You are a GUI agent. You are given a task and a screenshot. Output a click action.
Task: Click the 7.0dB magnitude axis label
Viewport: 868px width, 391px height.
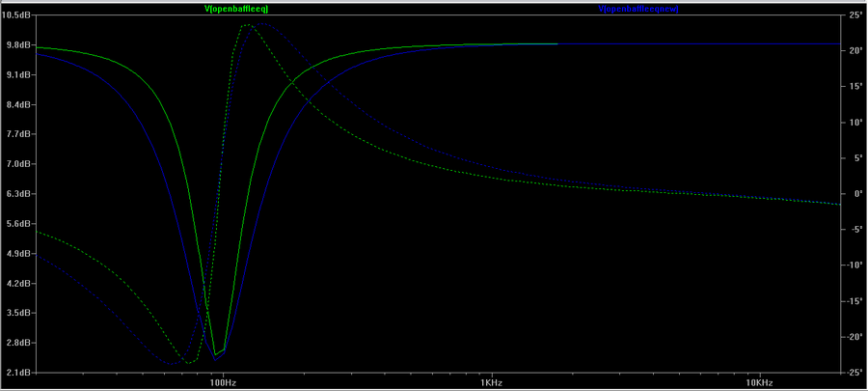coord(20,164)
